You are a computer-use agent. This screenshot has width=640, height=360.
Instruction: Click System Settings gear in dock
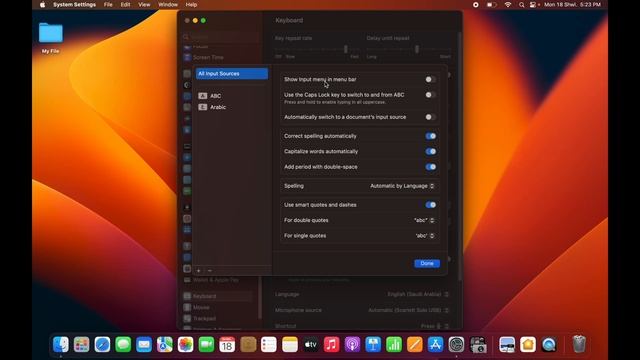point(456,344)
